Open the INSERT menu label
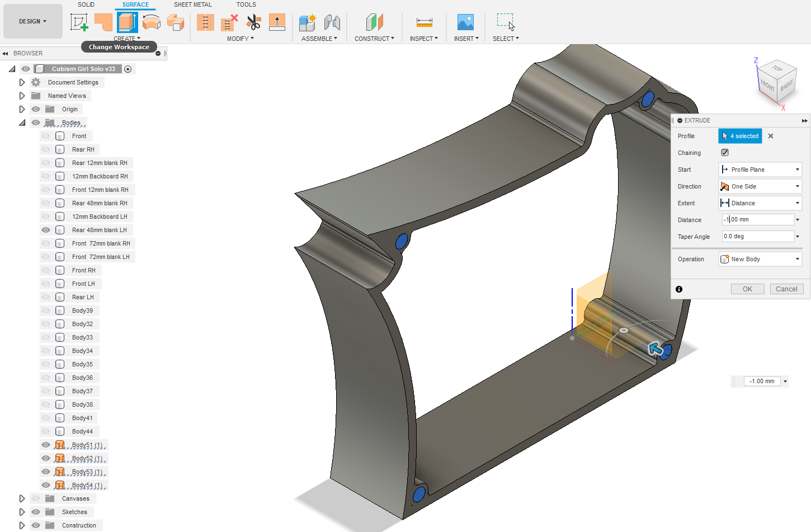This screenshot has width=811, height=532. click(466, 39)
